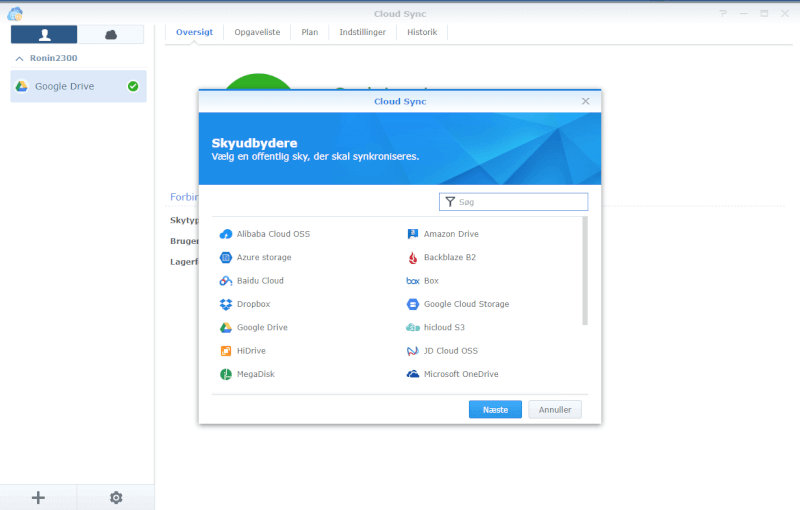Pick the Google Cloud Storage icon
Viewport: 800px width, 510px height.
[413, 304]
